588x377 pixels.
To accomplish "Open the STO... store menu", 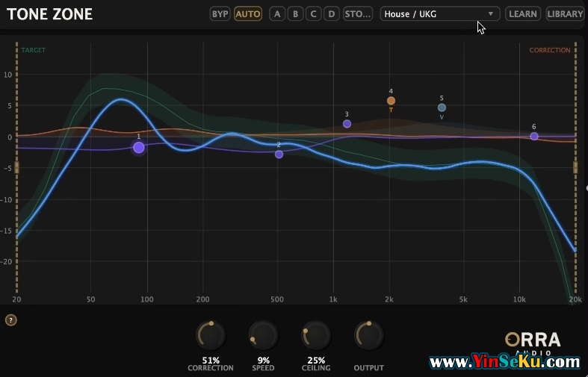I will coord(358,14).
